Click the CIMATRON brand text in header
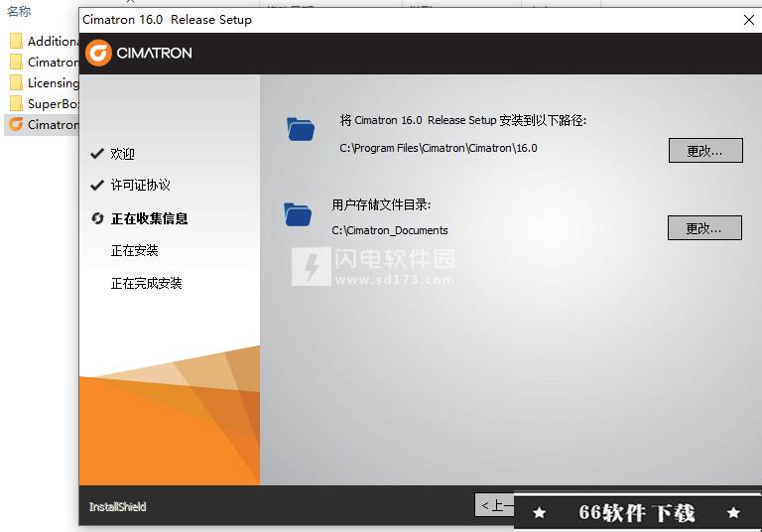 (154, 53)
